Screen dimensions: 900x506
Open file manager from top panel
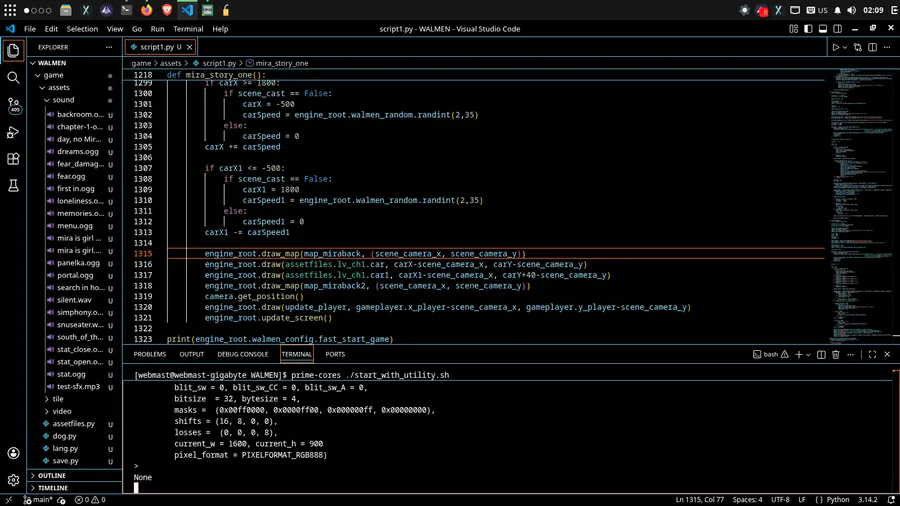[x=66, y=10]
